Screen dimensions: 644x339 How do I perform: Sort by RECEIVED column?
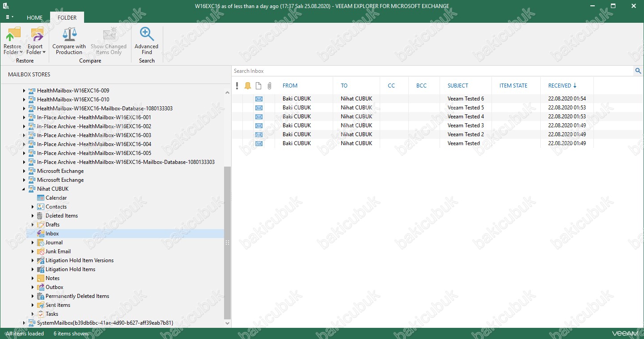coord(562,86)
